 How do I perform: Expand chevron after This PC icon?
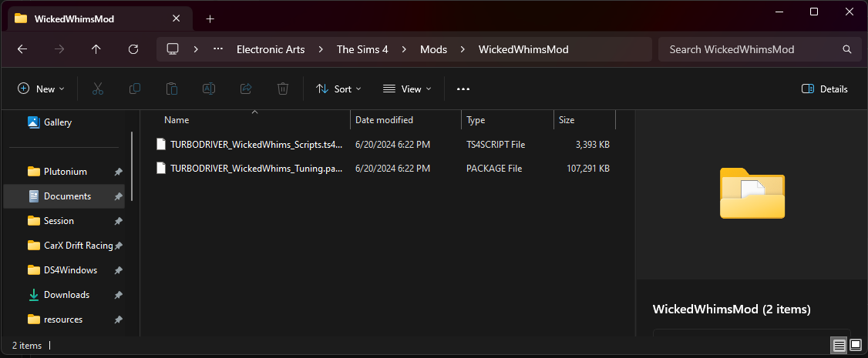pos(196,49)
